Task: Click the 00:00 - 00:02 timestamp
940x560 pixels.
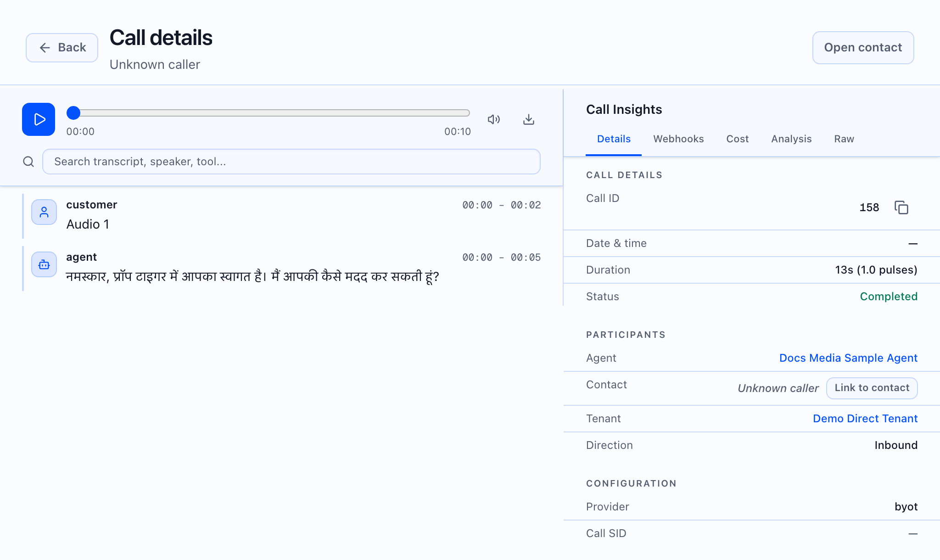Action: tap(501, 205)
